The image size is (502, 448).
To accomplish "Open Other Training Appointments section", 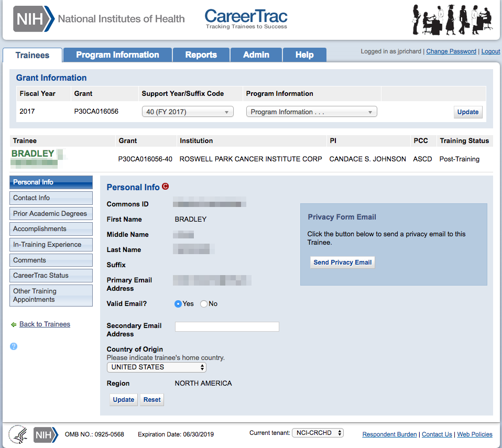I will (51, 295).
